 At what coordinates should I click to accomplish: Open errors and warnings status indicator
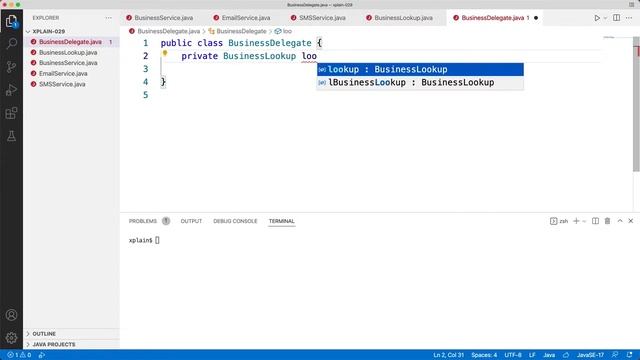click(19, 355)
